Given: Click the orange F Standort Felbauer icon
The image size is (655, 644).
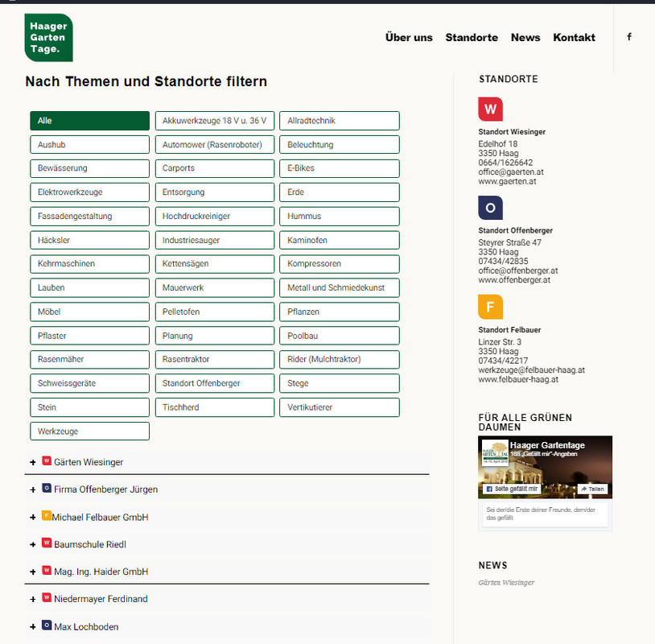Looking at the screenshot, I should (490, 307).
